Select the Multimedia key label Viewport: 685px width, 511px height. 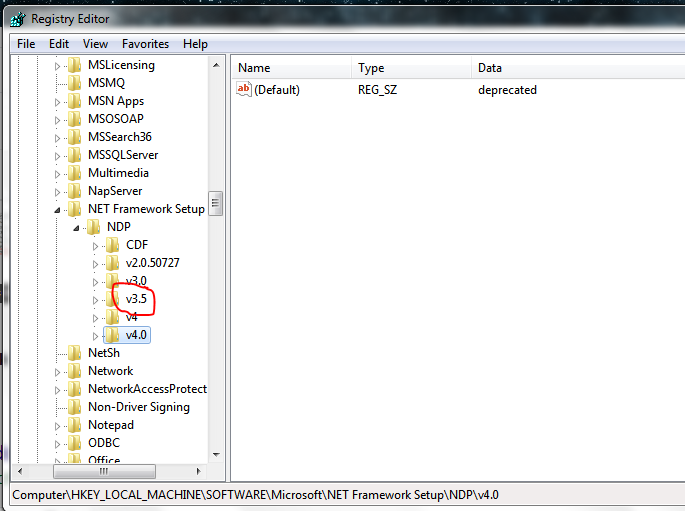[x=118, y=173]
